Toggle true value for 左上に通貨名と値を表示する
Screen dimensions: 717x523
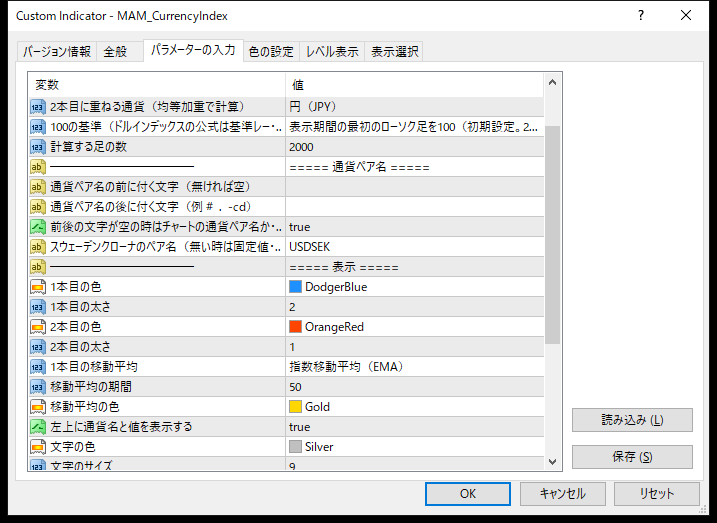415,427
